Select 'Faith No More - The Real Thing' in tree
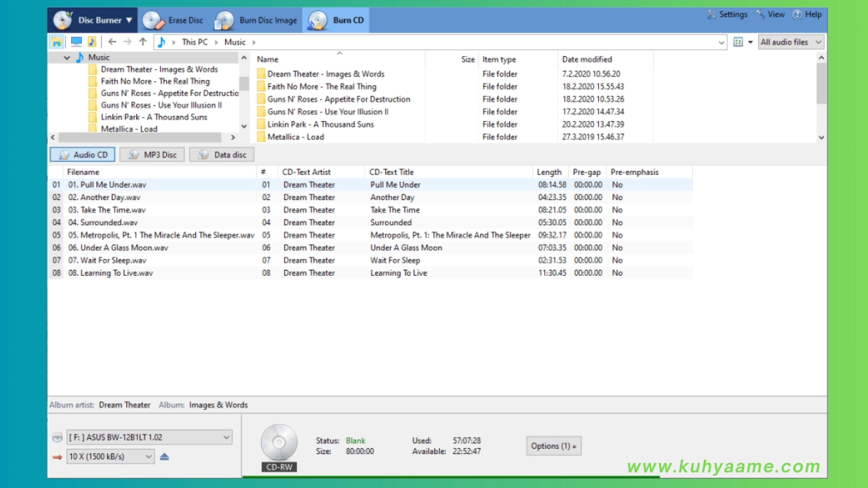The height and width of the screenshot is (488, 868). 155,81
